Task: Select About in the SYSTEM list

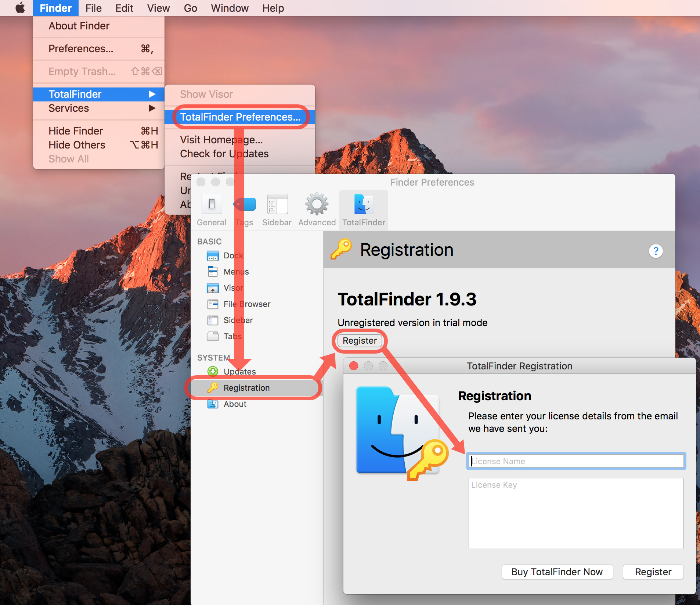Action: pyautogui.click(x=257, y=404)
